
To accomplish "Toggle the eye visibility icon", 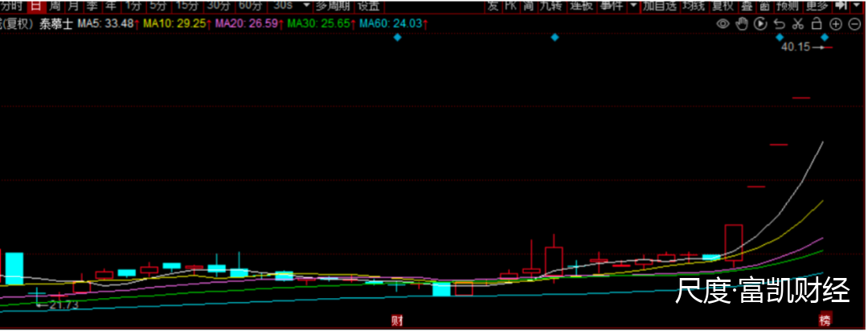I will [723, 23].
